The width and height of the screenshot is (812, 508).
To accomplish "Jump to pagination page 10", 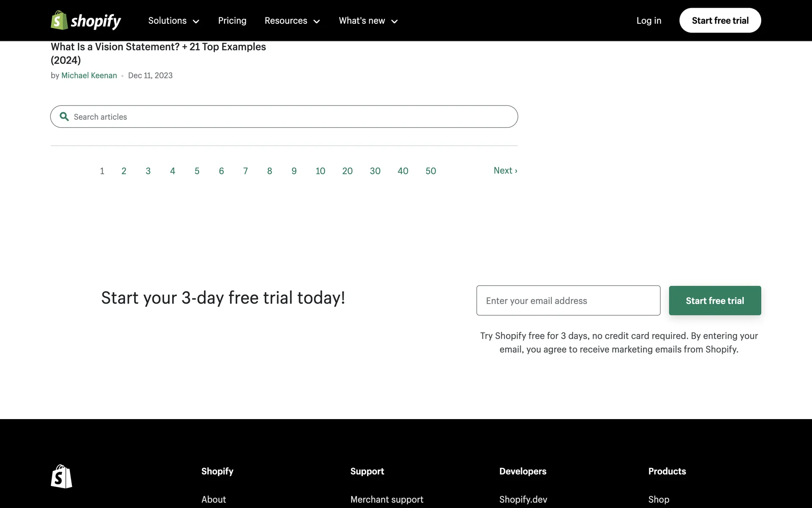I will (320, 171).
